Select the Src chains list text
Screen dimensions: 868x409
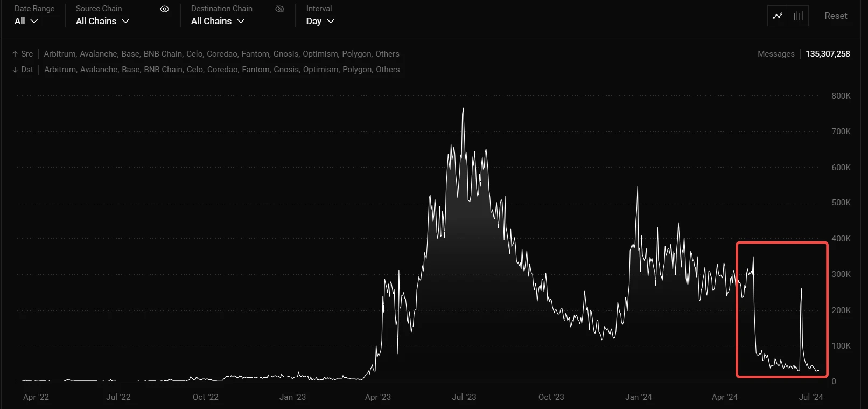pyautogui.click(x=221, y=54)
